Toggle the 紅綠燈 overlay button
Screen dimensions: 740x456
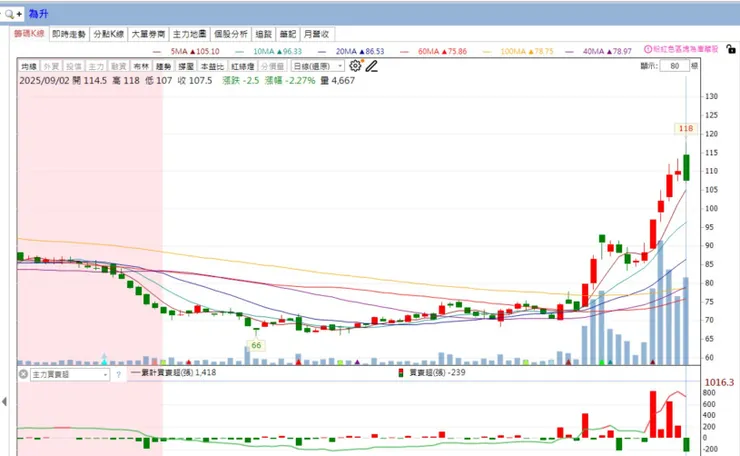click(243, 67)
